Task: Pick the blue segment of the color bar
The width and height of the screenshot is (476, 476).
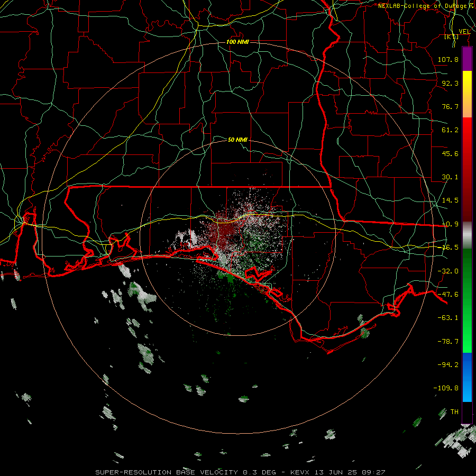Action: (x=467, y=377)
